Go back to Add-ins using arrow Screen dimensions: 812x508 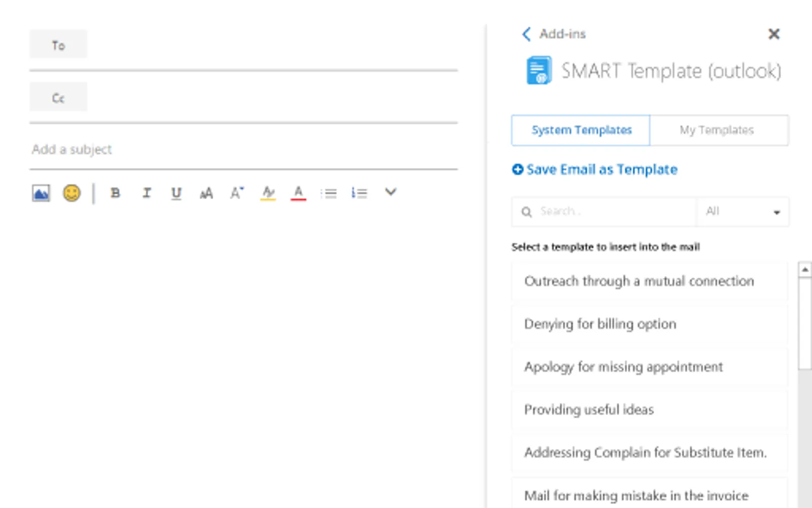pyautogui.click(x=526, y=34)
